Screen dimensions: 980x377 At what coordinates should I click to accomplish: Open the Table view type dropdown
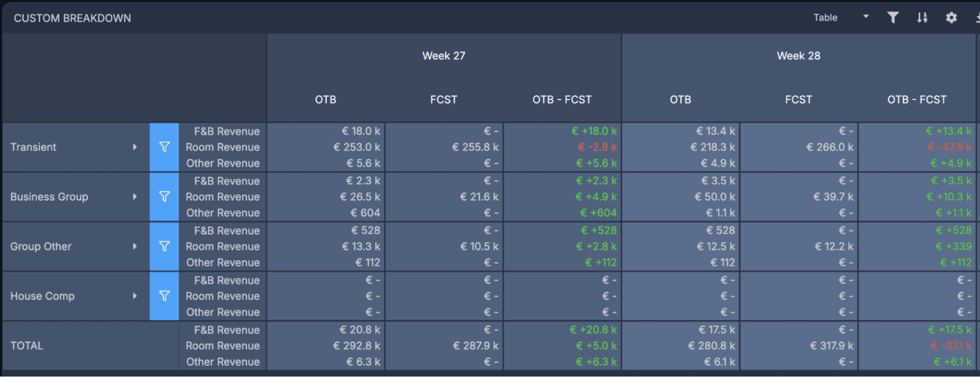point(841,17)
